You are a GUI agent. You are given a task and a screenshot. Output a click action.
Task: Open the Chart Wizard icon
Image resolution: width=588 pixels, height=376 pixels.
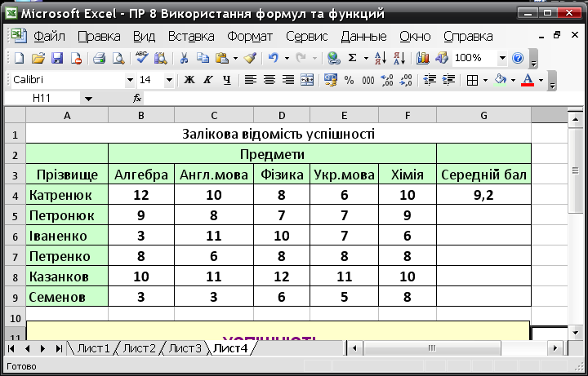[423, 58]
